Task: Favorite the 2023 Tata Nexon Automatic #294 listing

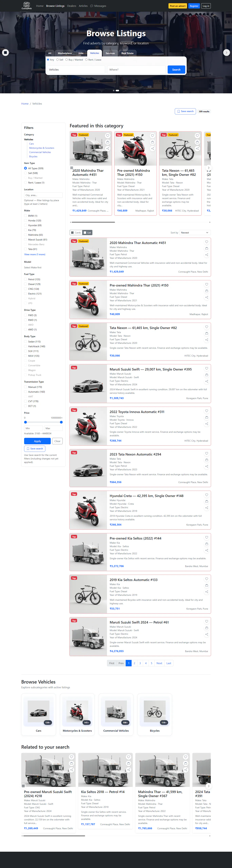Action: 207,453
